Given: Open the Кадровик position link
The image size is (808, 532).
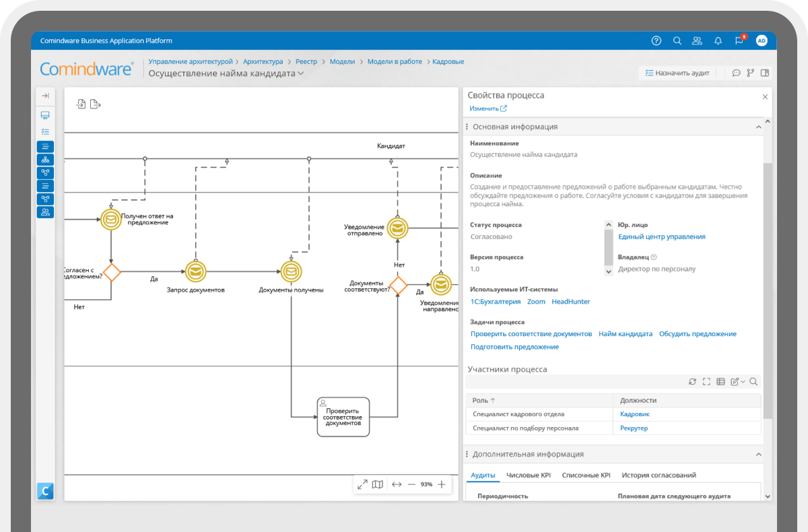Looking at the screenshot, I should 634,414.
